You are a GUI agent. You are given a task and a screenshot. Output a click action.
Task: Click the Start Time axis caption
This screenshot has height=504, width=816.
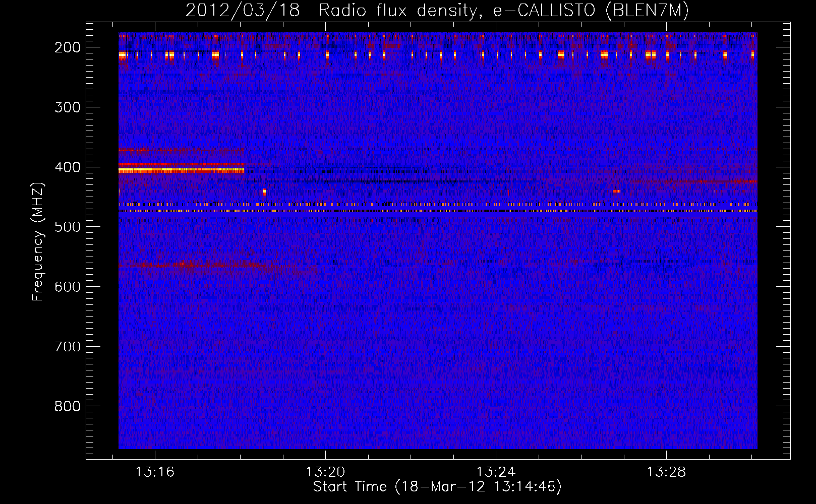pos(437,487)
